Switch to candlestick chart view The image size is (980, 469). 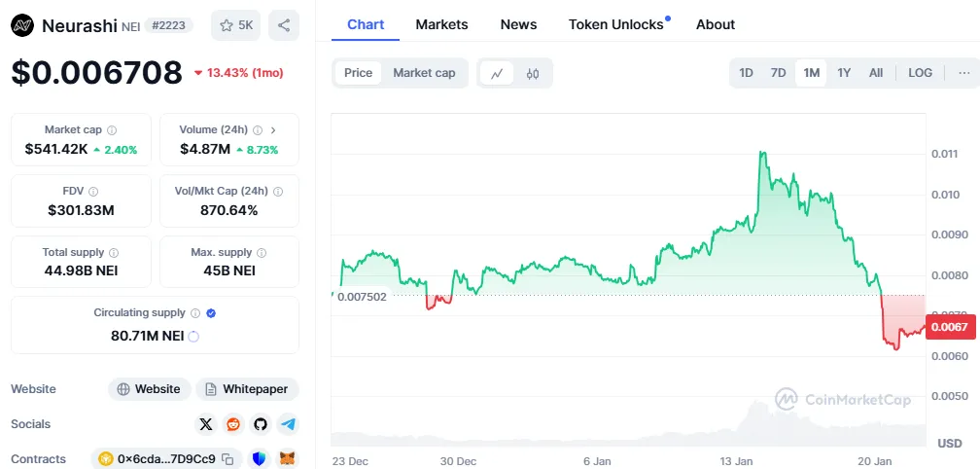533,73
